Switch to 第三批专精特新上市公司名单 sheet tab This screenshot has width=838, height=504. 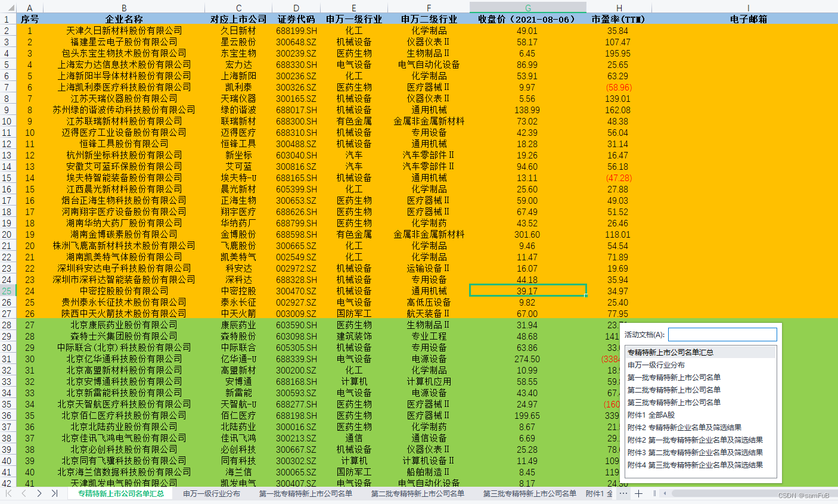(x=530, y=493)
